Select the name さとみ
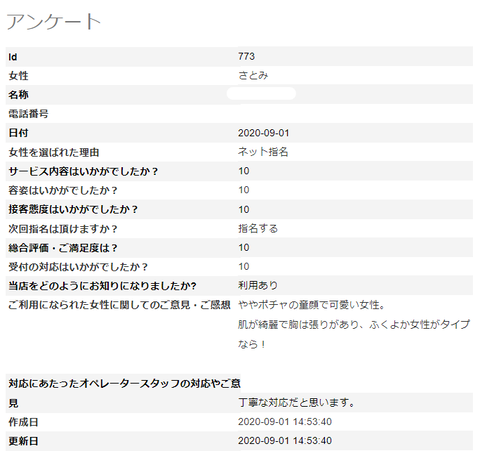480x451 pixels. coord(253,76)
